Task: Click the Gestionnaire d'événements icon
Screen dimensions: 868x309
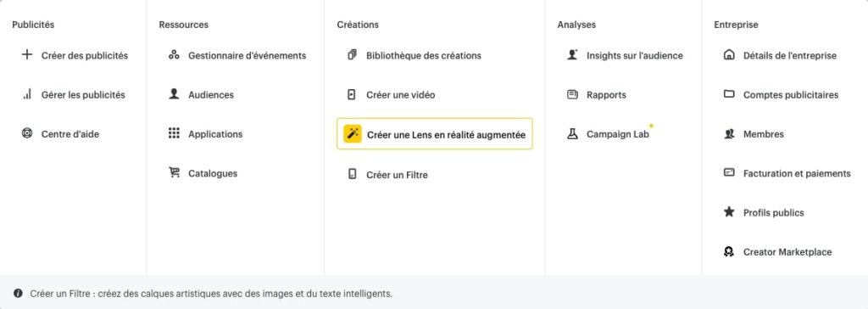Action: [x=174, y=55]
